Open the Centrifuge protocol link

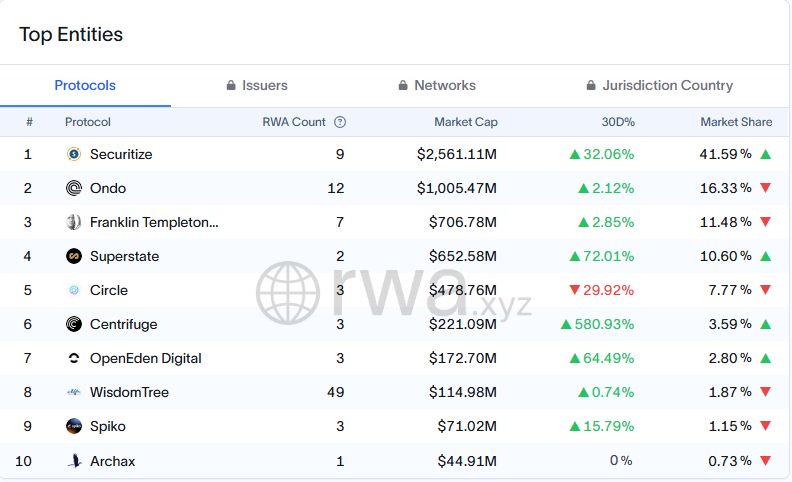pos(124,324)
